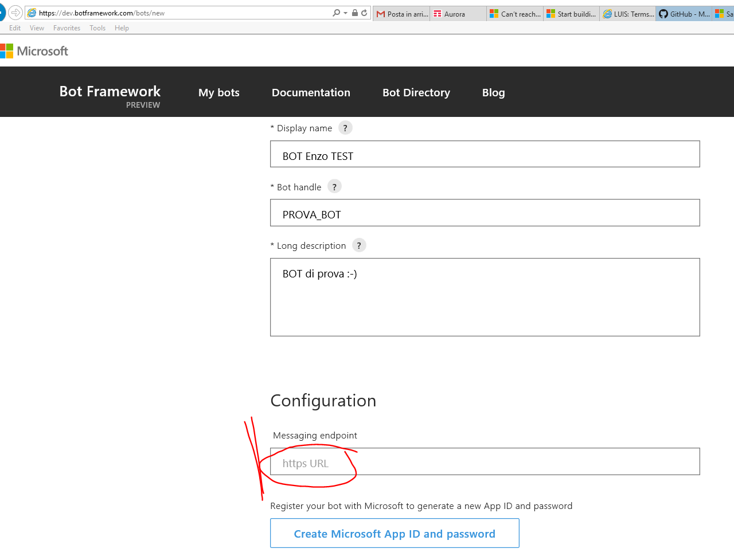This screenshot has width=734, height=560.
Task: Expand the address bar search dropdown arrow
Action: pyautogui.click(x=345, y=13)
